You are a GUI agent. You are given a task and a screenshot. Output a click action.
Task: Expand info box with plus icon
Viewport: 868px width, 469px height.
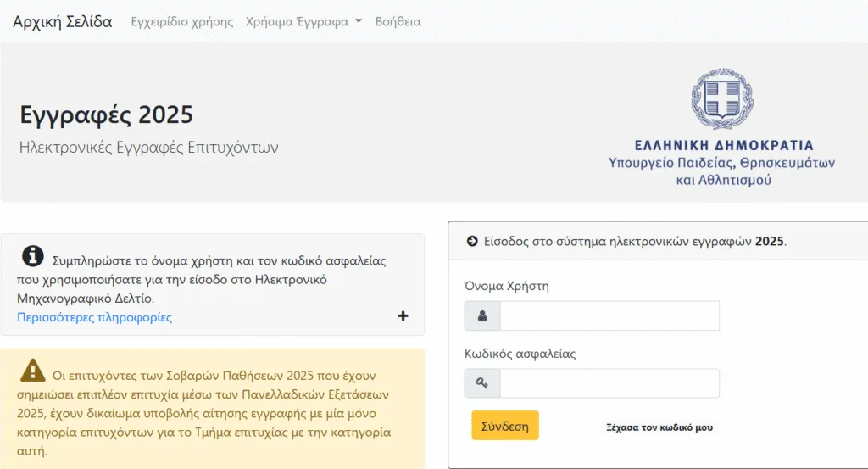tap(403, 316)
